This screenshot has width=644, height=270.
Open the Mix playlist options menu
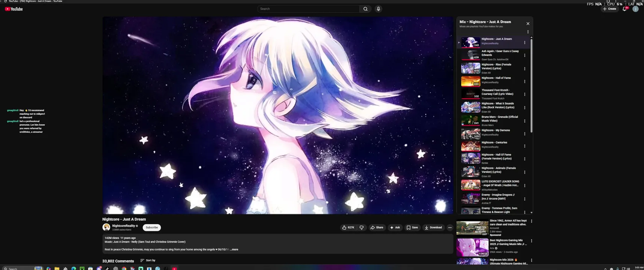point(528,32)
